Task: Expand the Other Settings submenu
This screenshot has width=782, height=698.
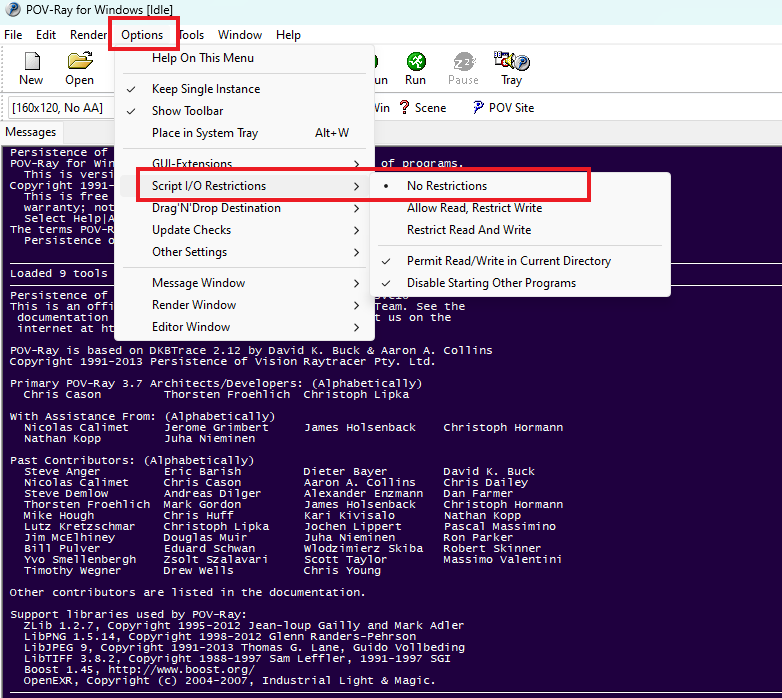Action: 244,252
